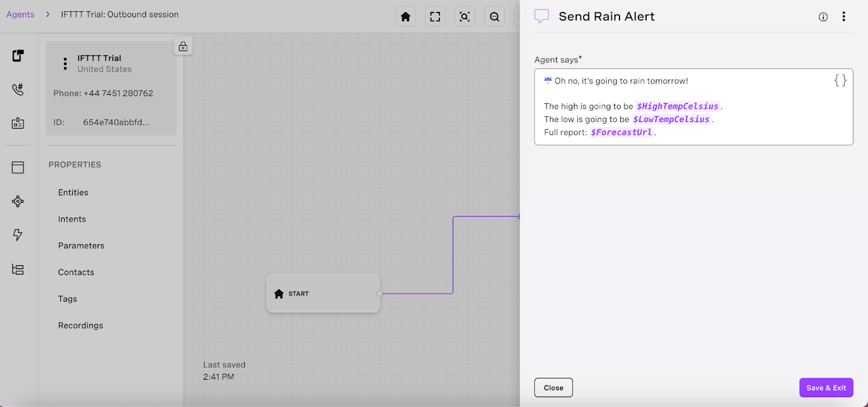Open the window layout sidebar icon
This screenshot has height=407, width=868.
coord(18,168)
